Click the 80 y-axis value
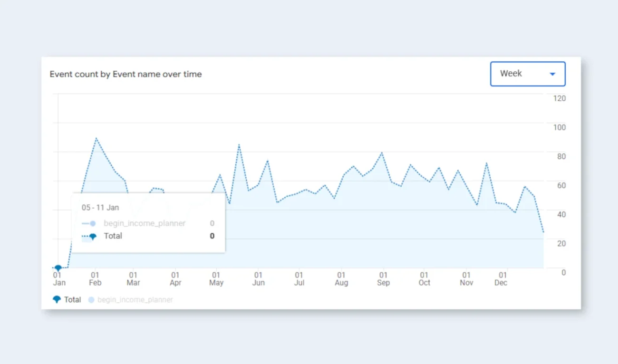The image size is (618, 364). [x=561, y=156]
